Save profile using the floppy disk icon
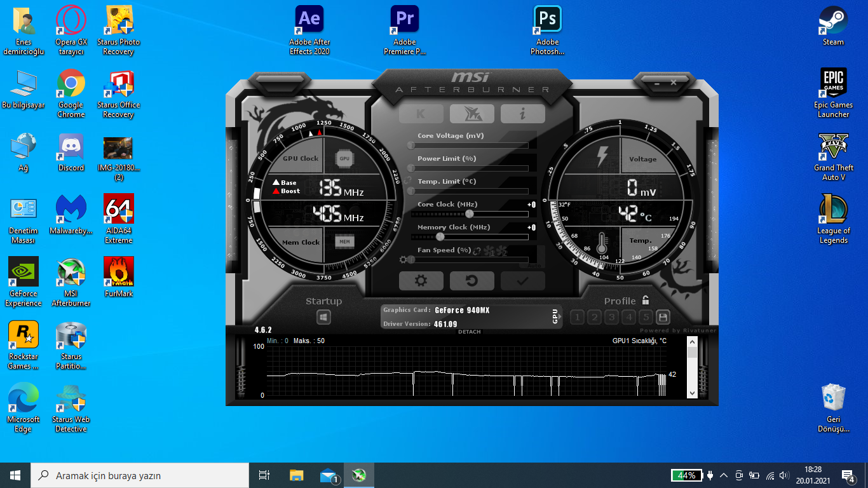Viewport: 868px width, 488px height. pos(663,317)
